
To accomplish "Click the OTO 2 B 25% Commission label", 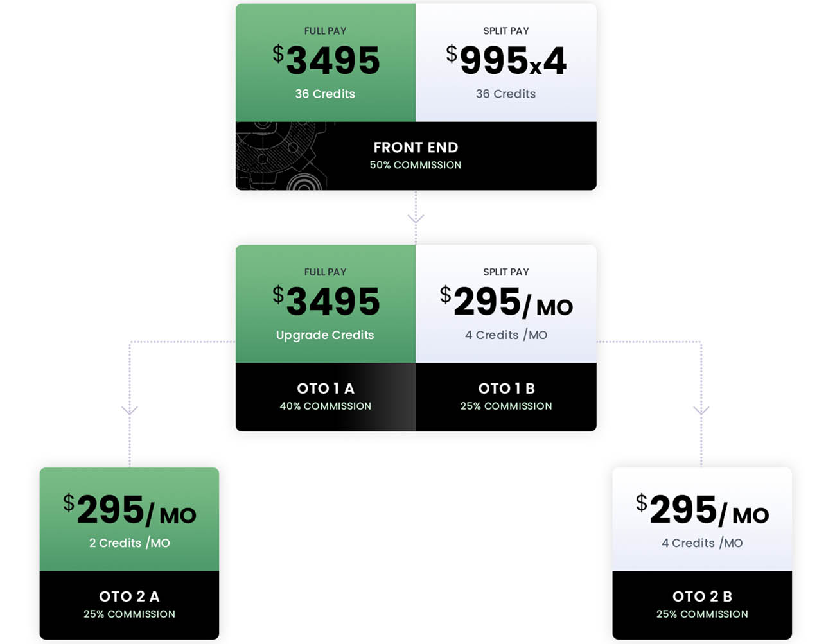I will (x=702, y=605).
